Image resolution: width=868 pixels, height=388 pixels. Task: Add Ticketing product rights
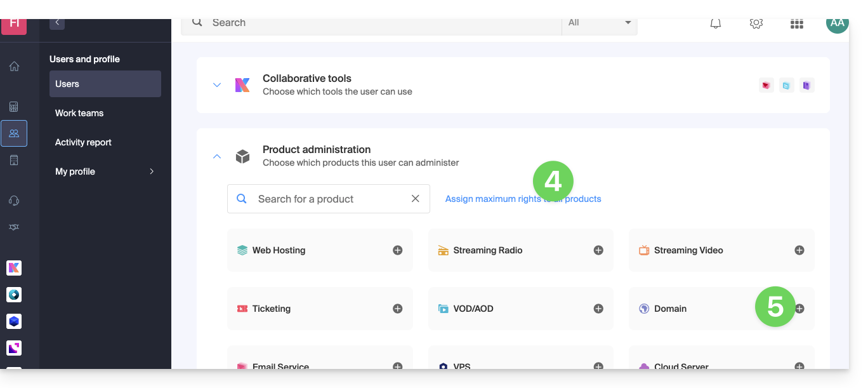(397, 309)
